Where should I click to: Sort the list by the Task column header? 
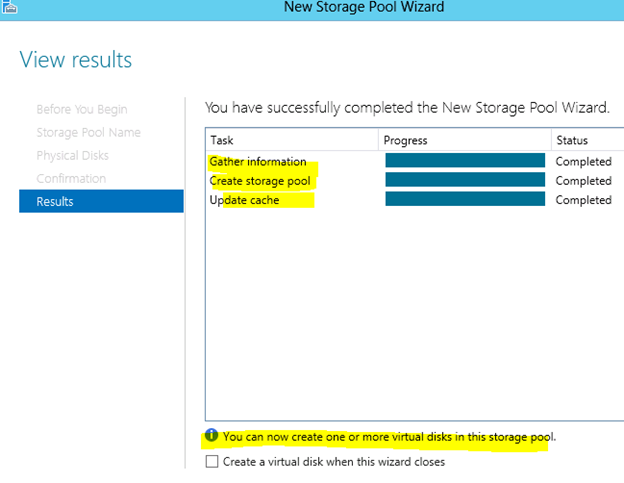point(292,140)
